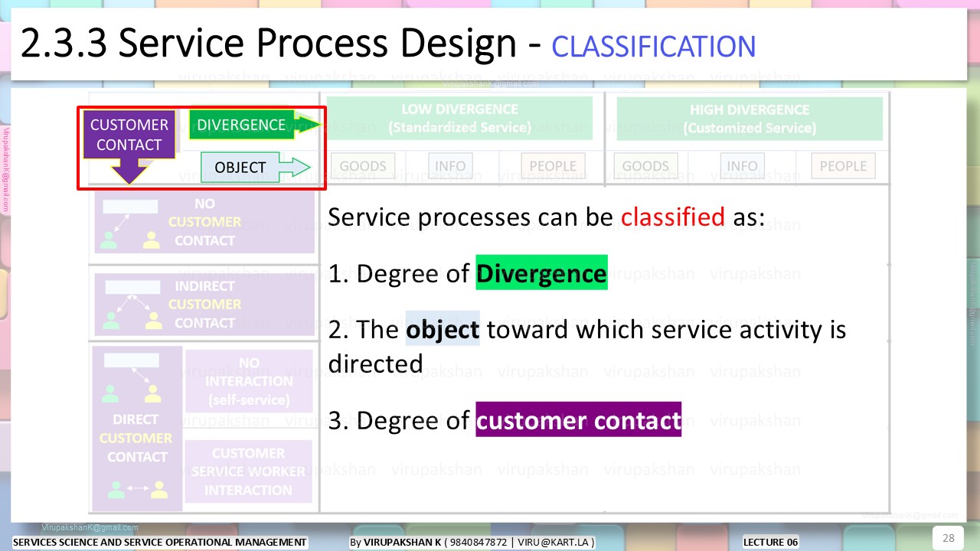The width and height of the screenshot is (980, 551).
Task: Click the purple CUSTOMER CONTACT arrow shape
Action: click(129, 145)
